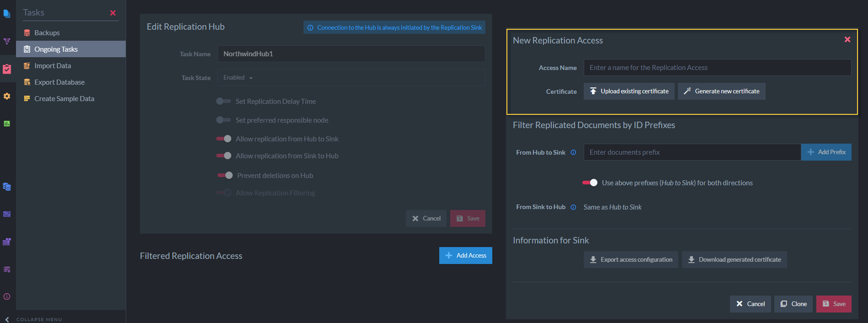The width and height of the screenshot is (868, 323).
Task: Open the Settings gear sidebar icon
Action: 7,96
